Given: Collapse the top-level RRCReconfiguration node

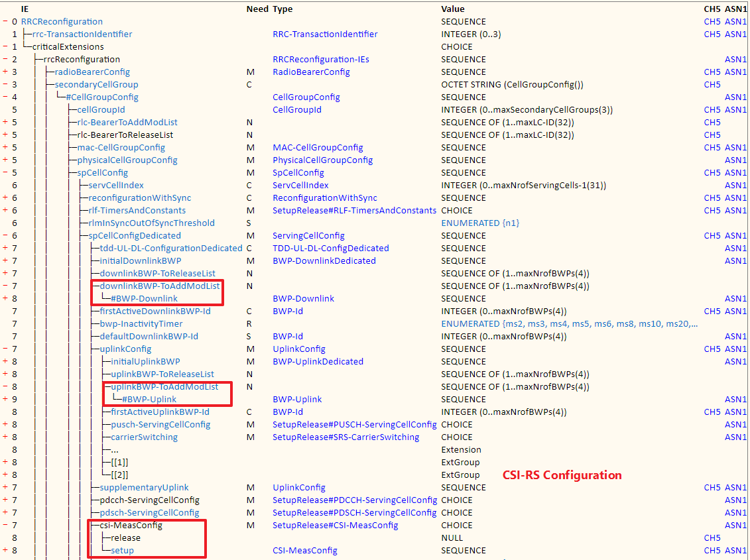Looking at the screenshot, I should tap(5, 21).
